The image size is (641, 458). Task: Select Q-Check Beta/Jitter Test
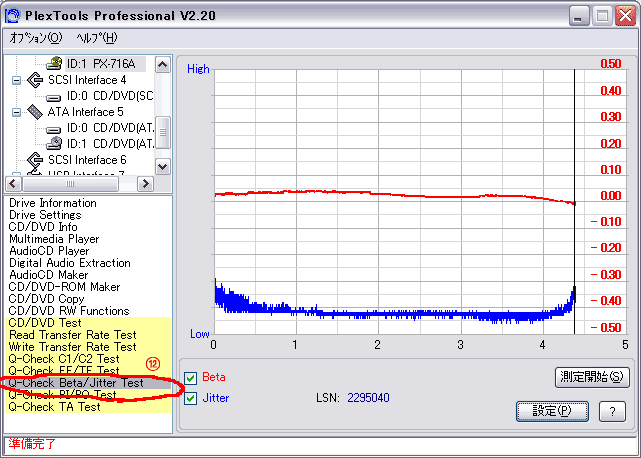tap(76, 383)
